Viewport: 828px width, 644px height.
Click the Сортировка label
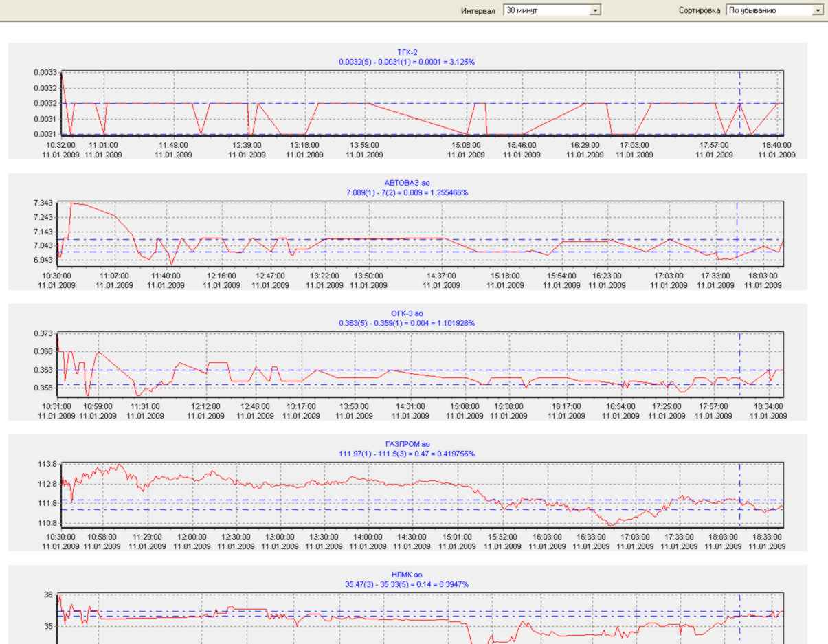pyautogui.click(x=699, y=11)
